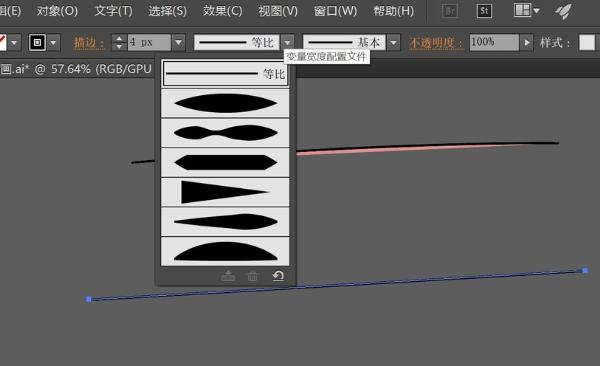600x366 pixels.
Task: Toggle the variable width profile dropdown arrow
Action: 287,42
